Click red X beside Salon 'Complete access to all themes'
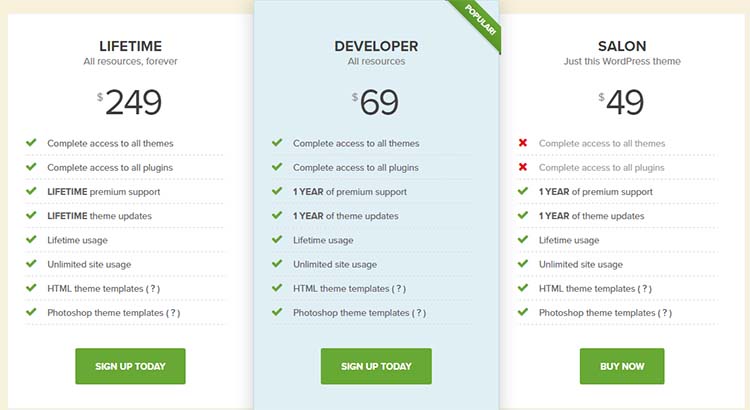The width and height of the screenshot is (750, 410). pos(523,143)
